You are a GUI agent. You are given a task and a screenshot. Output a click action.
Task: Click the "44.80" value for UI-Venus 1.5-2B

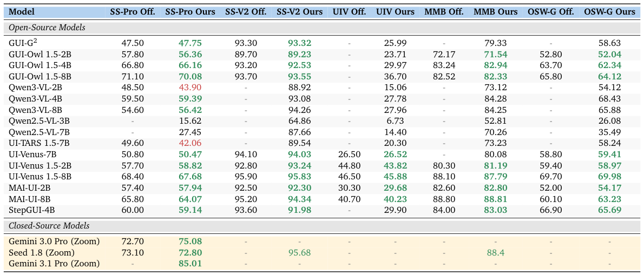(349, 165)
